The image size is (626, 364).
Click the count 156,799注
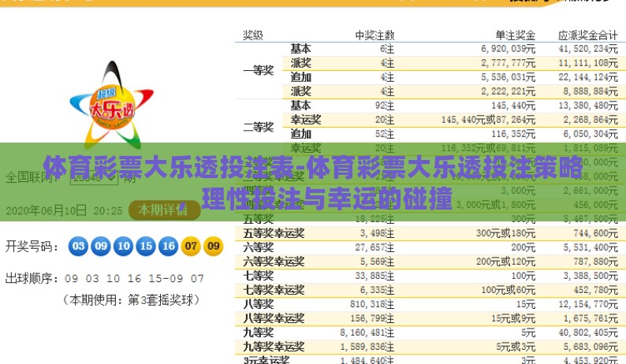click(x=372, y=318)
